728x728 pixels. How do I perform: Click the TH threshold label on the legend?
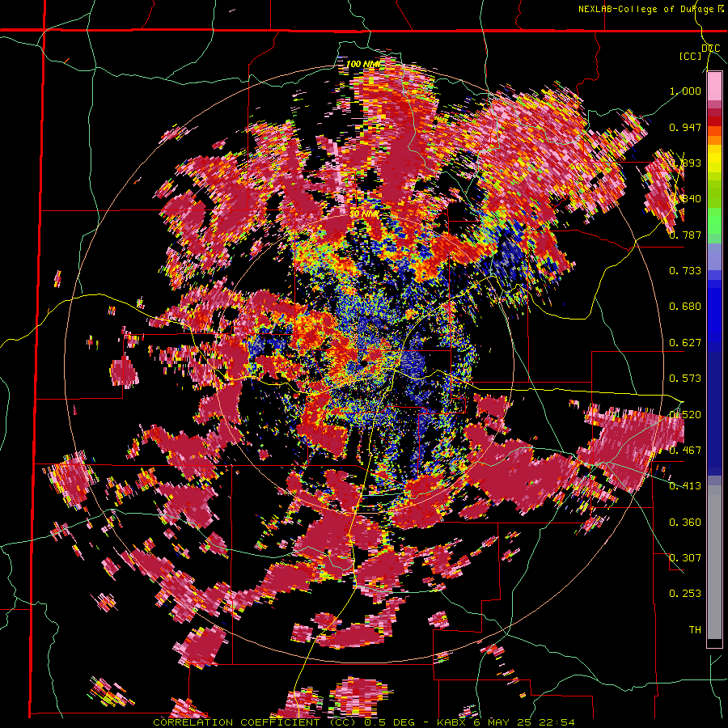click(x=695, y=630)
